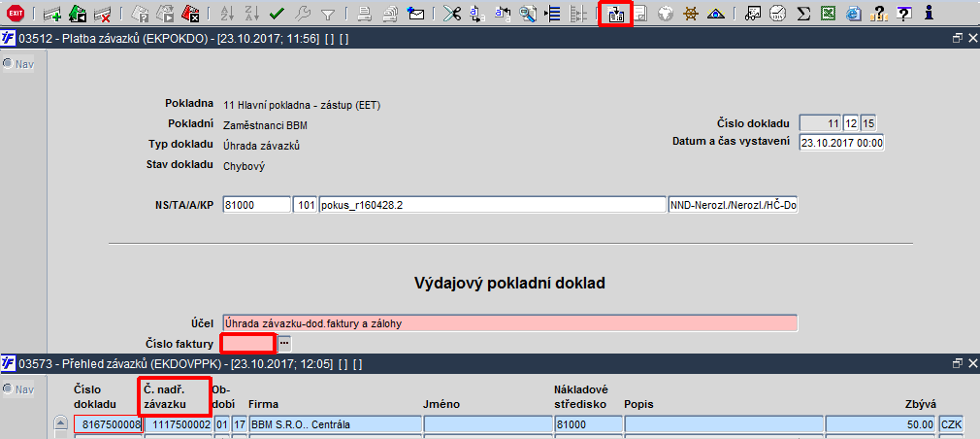This screenshot has height=439, width=980.
Task: Click the red cancel query icon
Action: [189, 14]
